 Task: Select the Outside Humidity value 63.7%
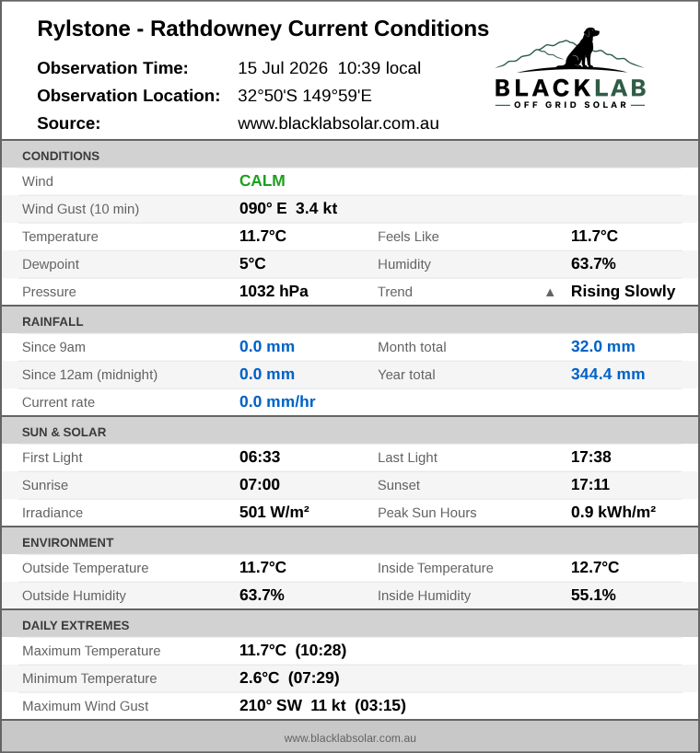tap(262, 595)
